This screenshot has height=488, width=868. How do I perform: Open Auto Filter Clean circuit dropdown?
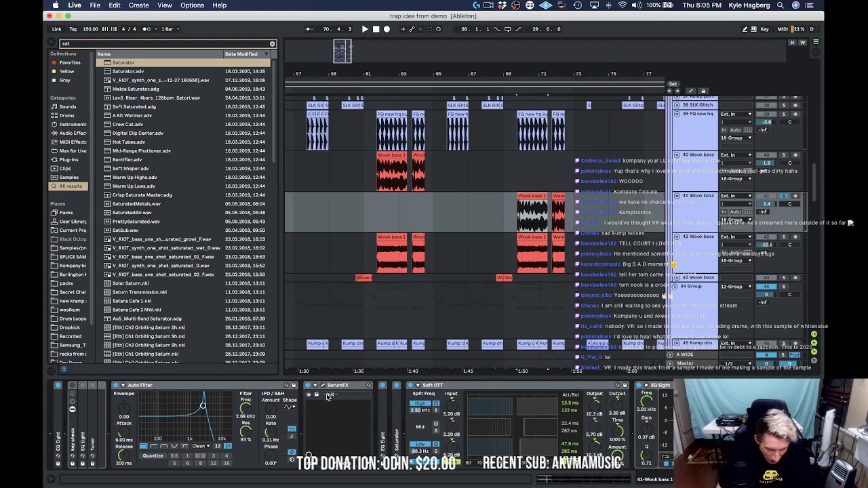[x=201, y=446]
